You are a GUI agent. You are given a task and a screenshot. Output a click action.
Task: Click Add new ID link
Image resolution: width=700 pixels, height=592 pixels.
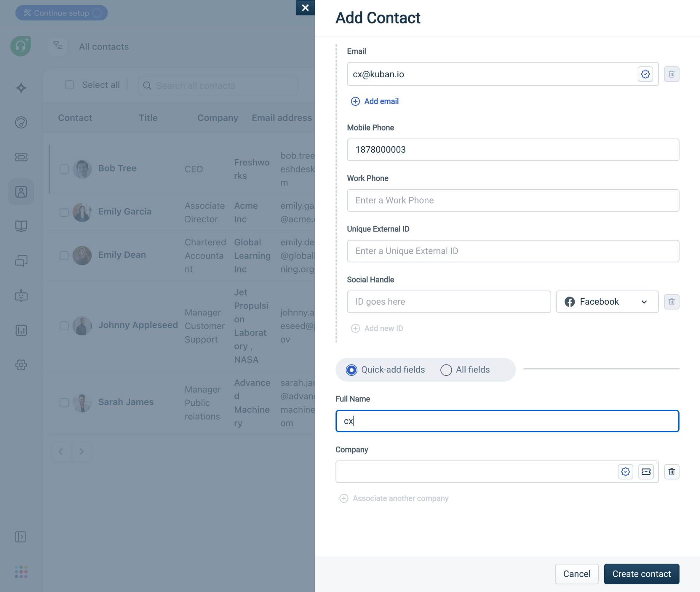384,328
